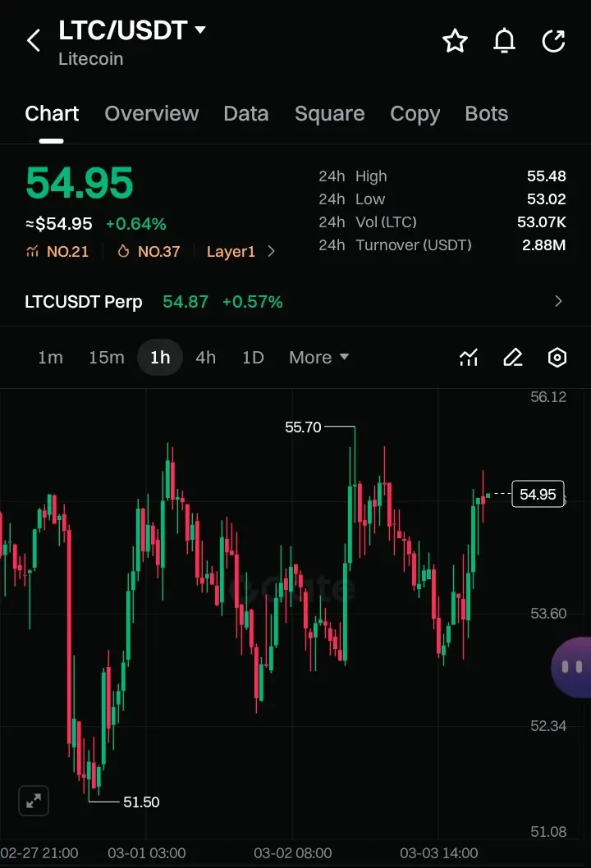Screen dimensions: 591x868
Task: Tap the 53.60 price axis label
Action: tap(548, 614)
